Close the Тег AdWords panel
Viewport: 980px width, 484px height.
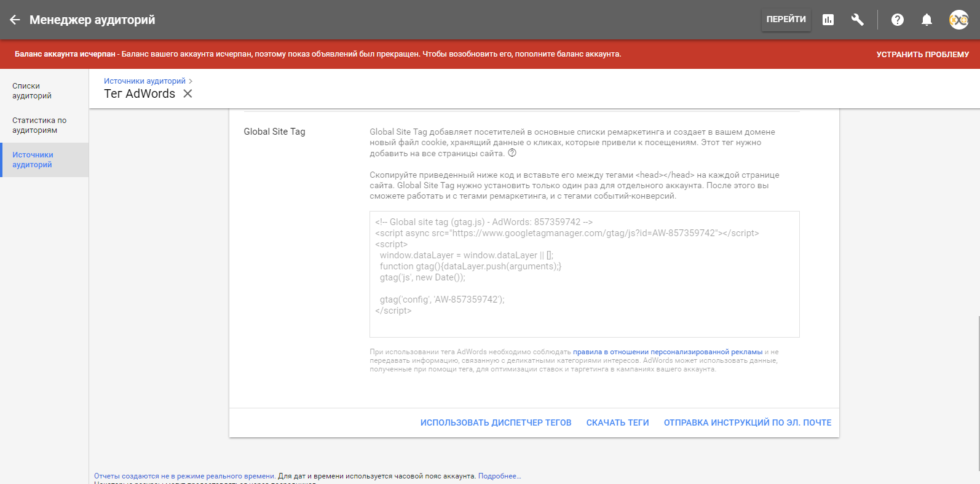[188, 93]
